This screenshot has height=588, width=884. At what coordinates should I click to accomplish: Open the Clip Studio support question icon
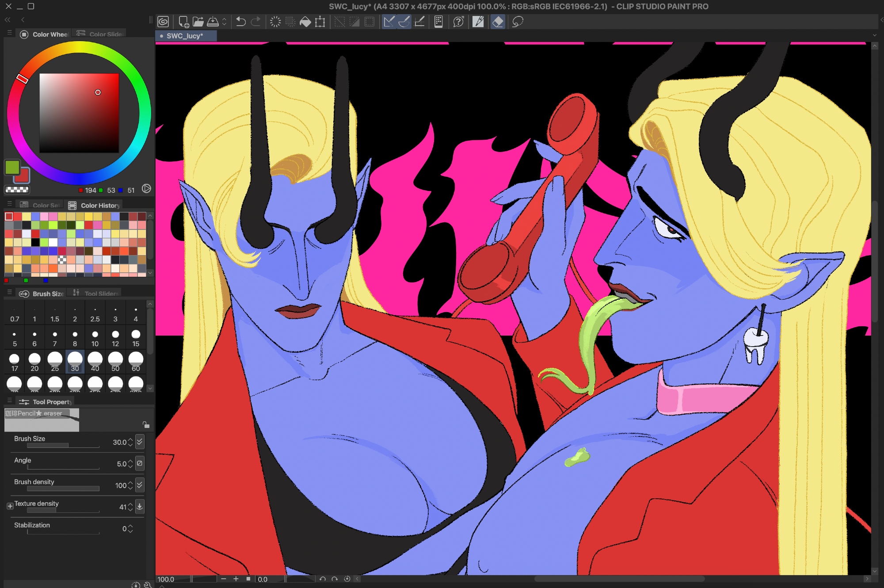[458, 22]
